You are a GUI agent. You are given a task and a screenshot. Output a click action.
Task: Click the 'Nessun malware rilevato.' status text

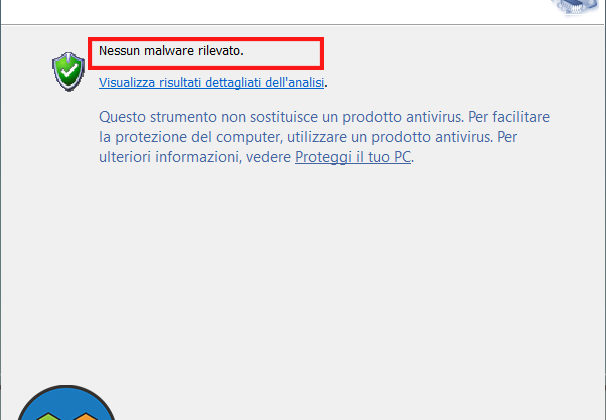tap(171, 51)
